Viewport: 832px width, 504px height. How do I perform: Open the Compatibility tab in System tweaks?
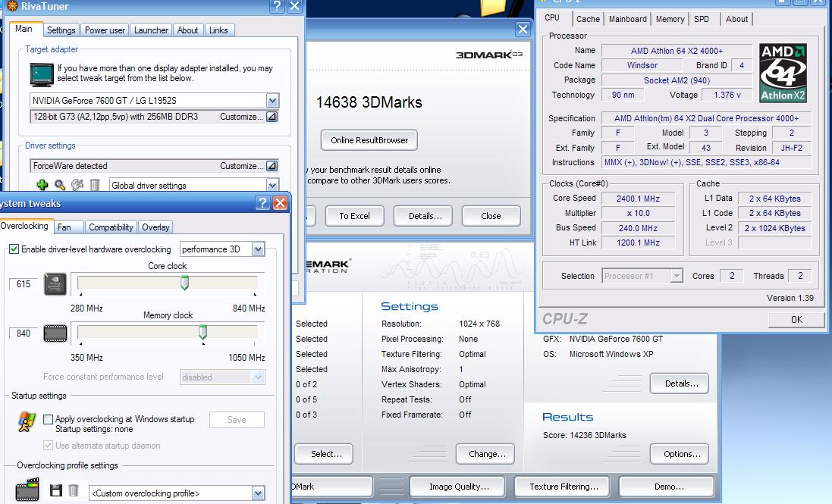tap(111, 227)
